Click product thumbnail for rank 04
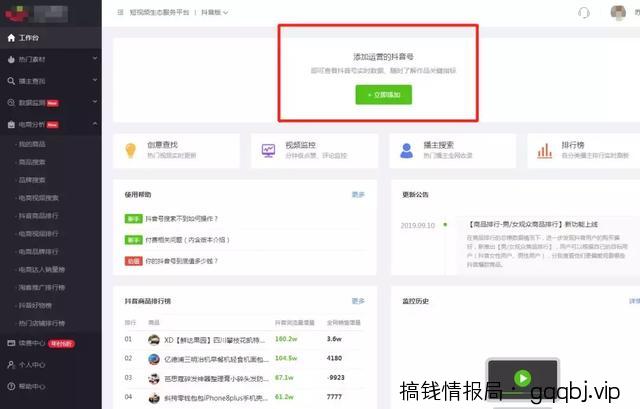This screenshot has width=640, height=409. coord(154,397)
